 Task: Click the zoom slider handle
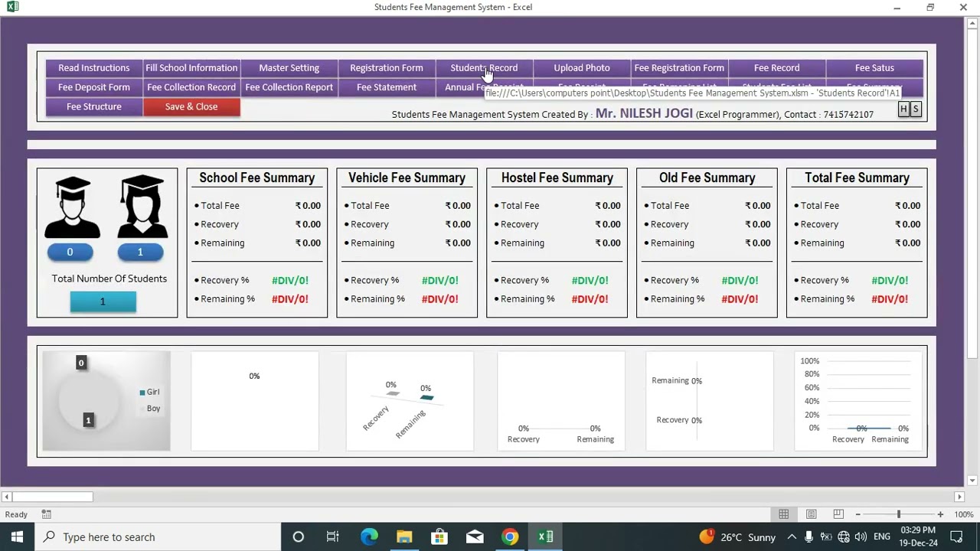tap(899, 514)
